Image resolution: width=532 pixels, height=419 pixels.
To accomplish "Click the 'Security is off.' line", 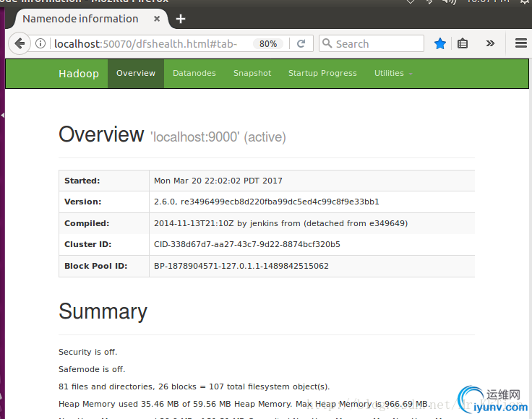I will [88, 352].
